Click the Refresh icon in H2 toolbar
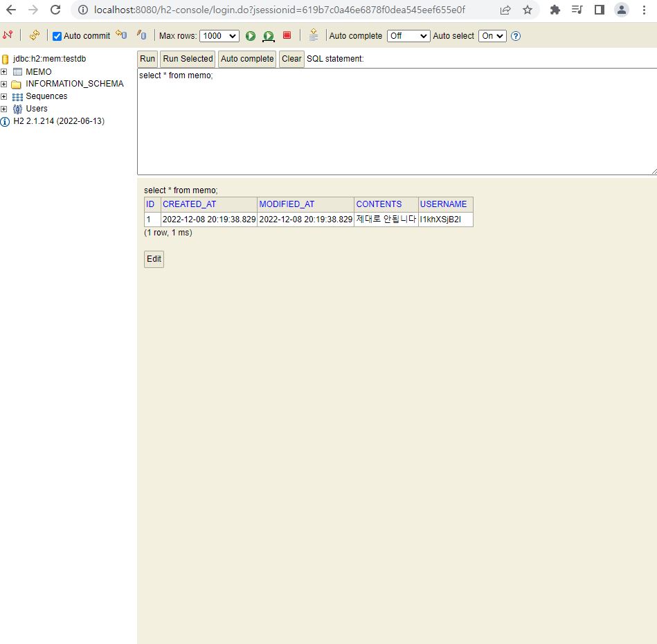 pyautogui.click(x=35, y=35)
